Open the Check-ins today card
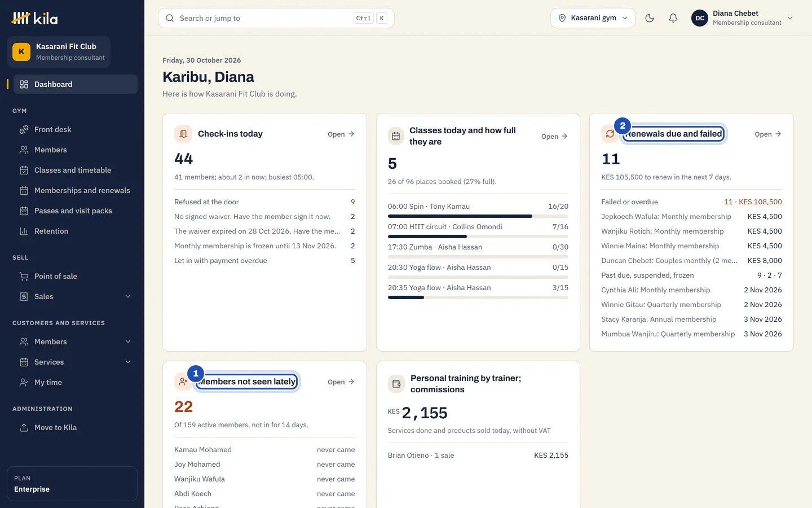This screenshot has height=508, width=812. tap(341, 134)
